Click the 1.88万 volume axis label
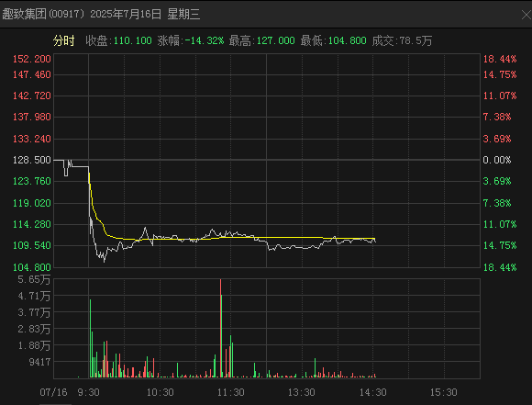 34,345
